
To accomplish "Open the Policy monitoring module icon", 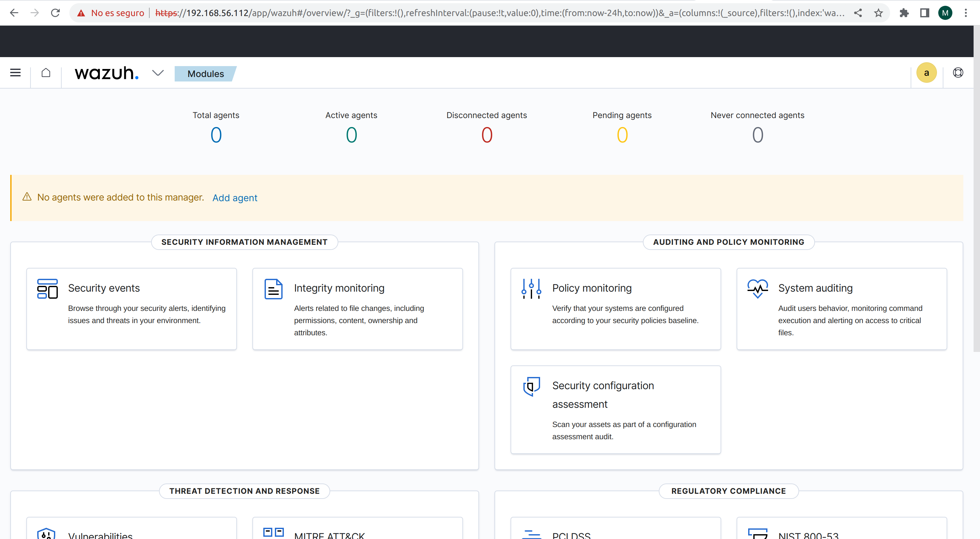I will point(531,289).
